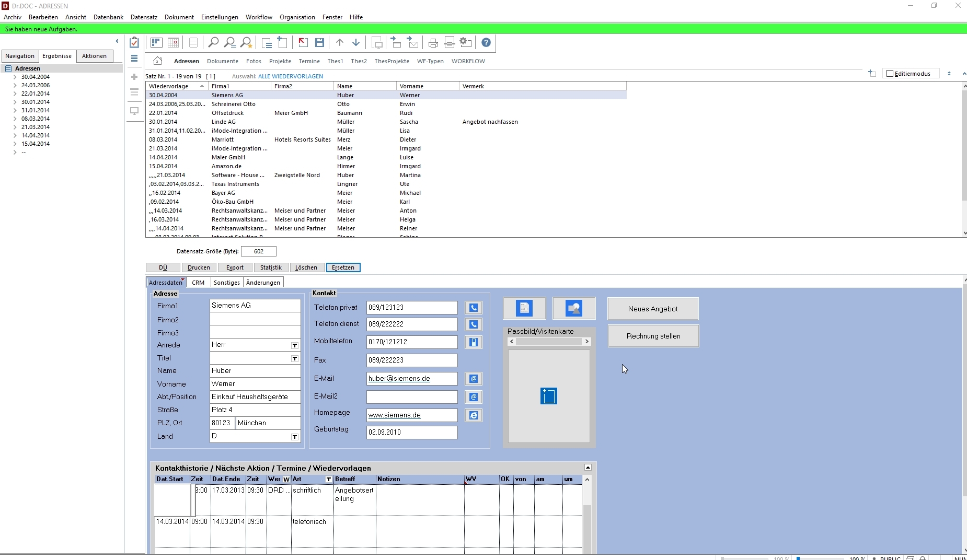Click the home icon beside Adressen
967x560 pixels.
[x=157, y=61]
